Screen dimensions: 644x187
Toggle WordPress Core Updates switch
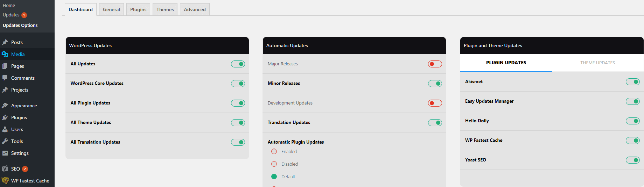click(x=238, y=84)
